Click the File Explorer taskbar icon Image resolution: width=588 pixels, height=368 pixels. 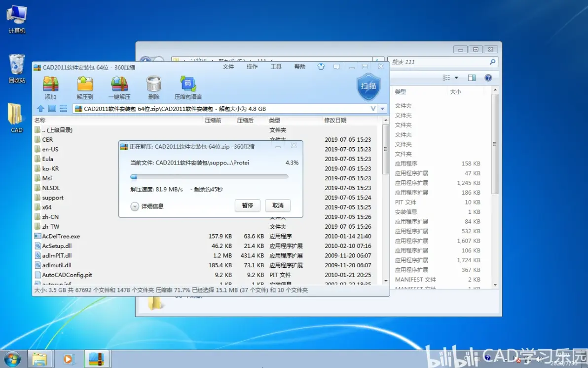click(x=39, y=360)
